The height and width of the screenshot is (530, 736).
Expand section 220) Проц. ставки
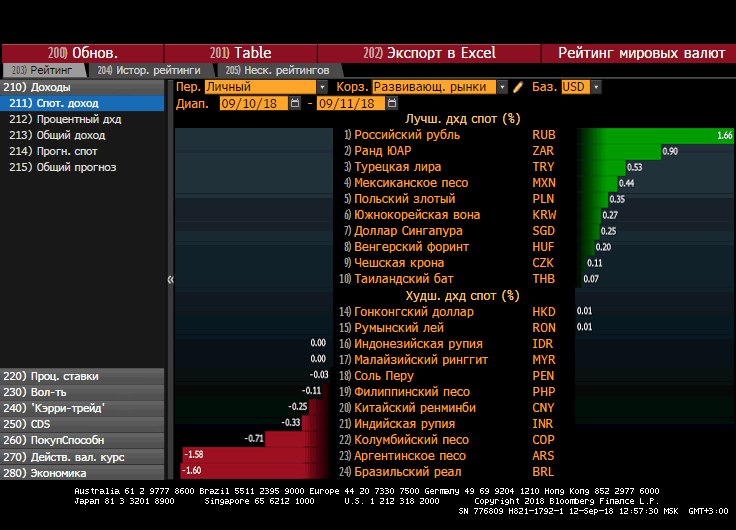(82, 376)
